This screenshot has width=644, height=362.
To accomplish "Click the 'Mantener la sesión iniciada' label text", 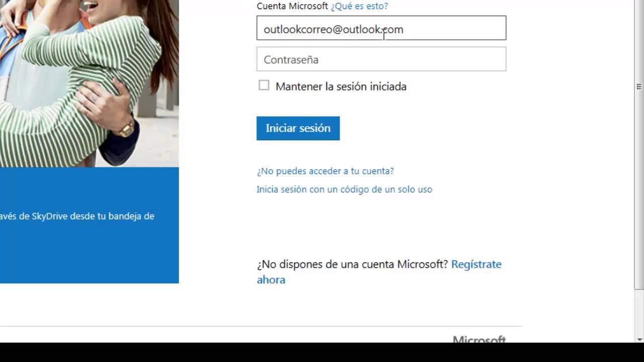I will (341, 86).
